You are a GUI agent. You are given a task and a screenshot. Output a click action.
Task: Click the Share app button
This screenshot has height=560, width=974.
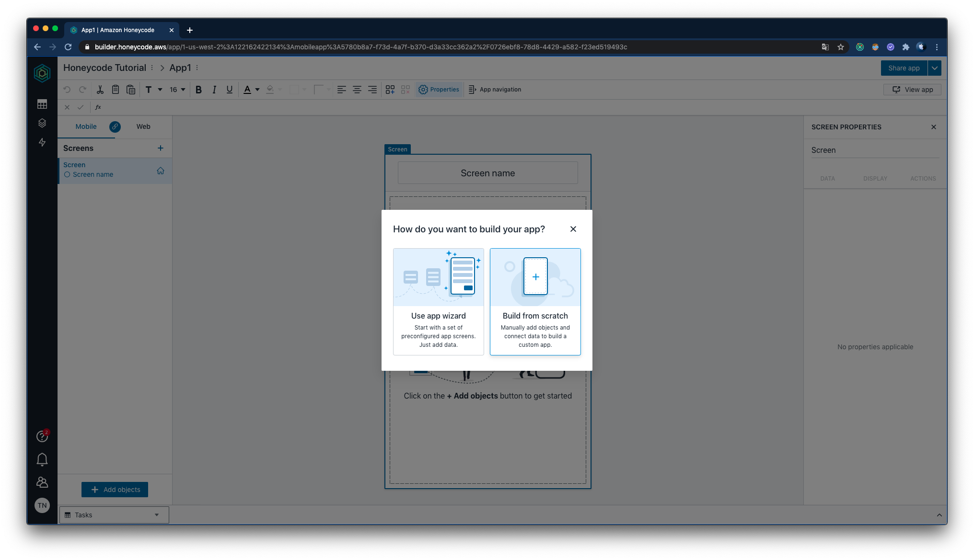[904, 68]
